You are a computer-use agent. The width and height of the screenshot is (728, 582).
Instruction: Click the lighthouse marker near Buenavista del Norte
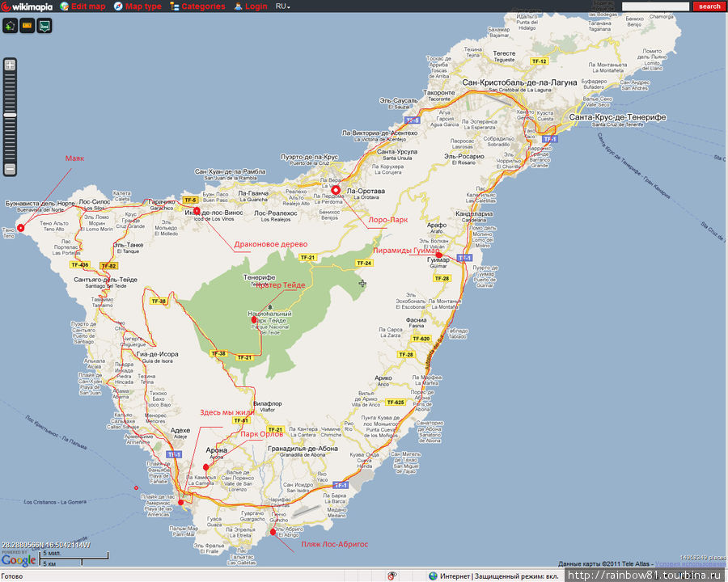21,227
